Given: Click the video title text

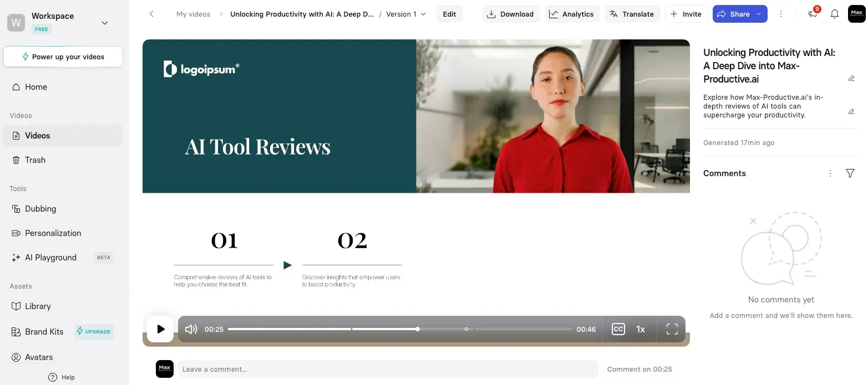Looking at the screenshot, I should (769, 66).
